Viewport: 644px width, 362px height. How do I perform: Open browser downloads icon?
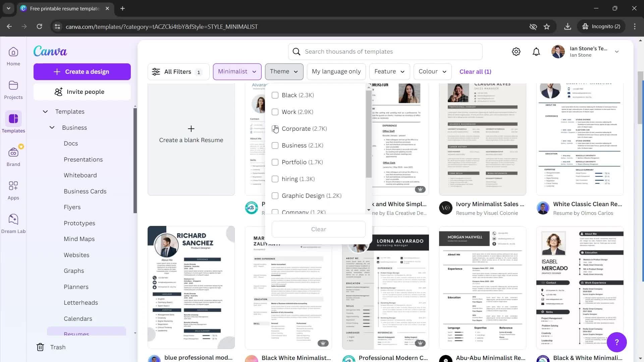tap(568, 26)
